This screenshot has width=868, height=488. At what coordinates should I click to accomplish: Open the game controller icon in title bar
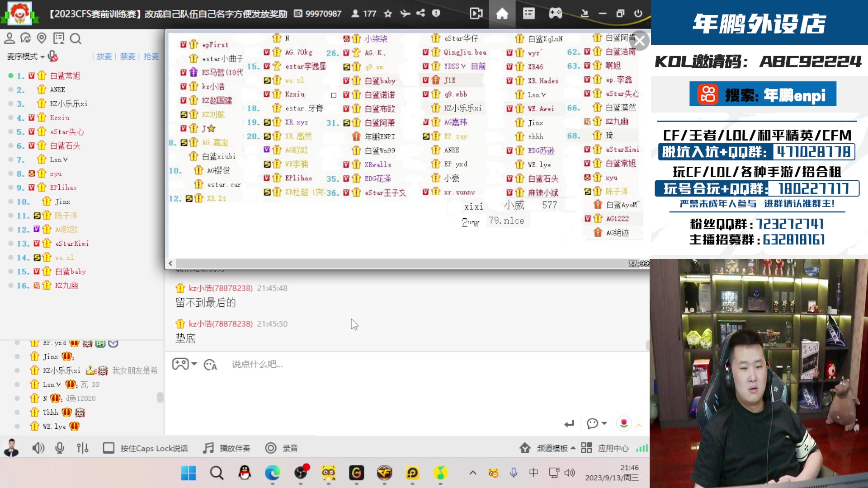(555, 14)
